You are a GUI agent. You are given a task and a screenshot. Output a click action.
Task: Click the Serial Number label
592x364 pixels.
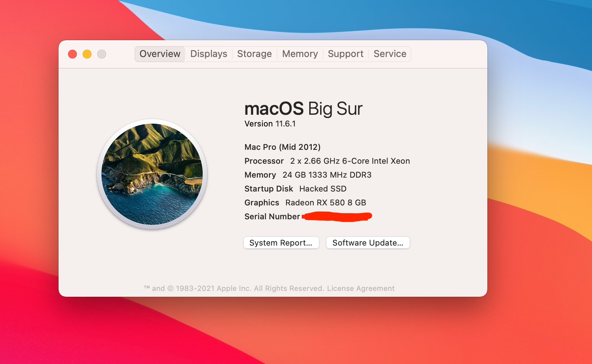272,217
